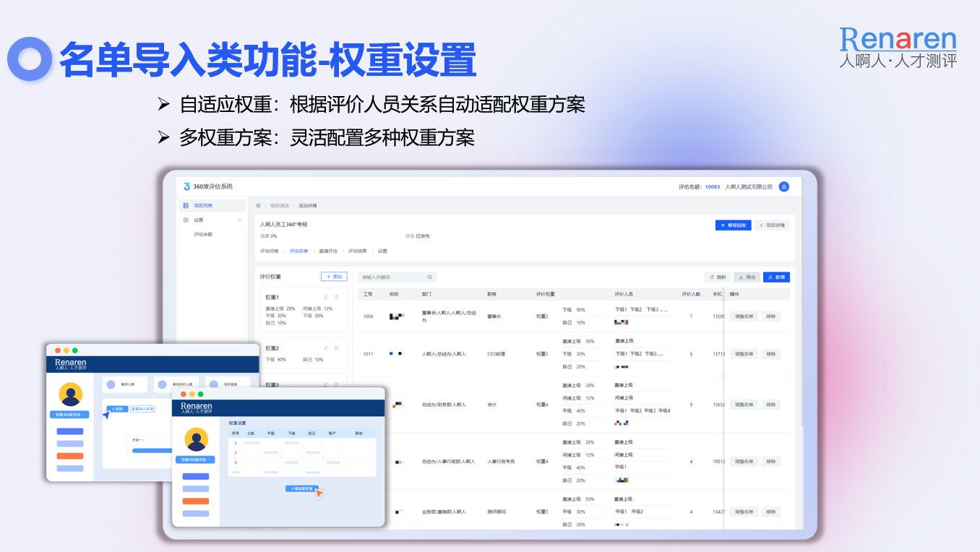
Task: Go to 项目活动 in the breadcrumb
Action: (x=280, y=206)
